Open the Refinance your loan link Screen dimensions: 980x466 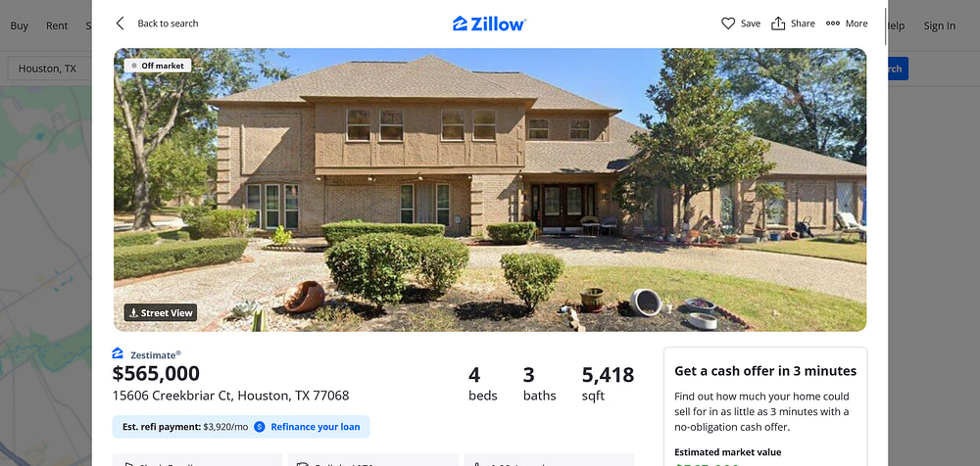[315, 427]
